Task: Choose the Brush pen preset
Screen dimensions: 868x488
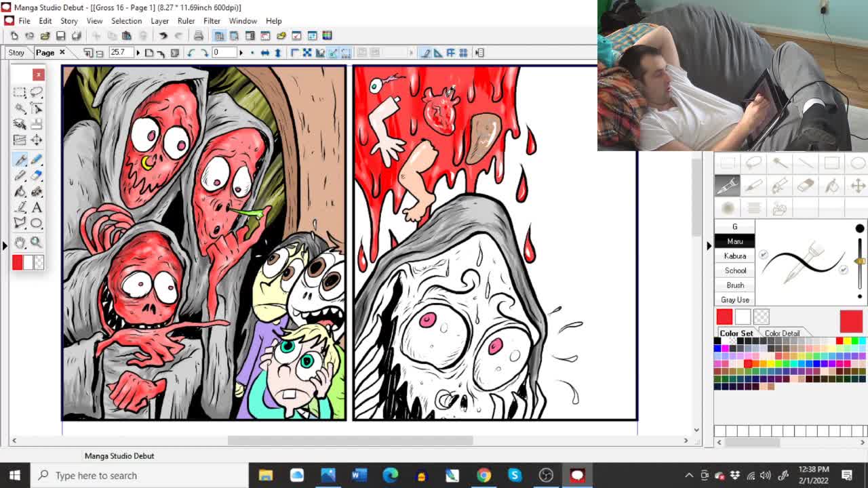Action: coord(734,285)
